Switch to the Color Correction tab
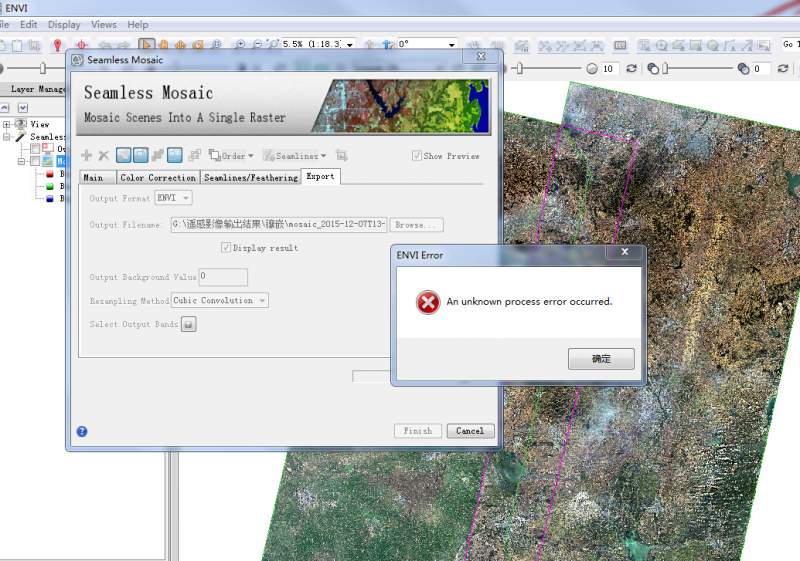 pos(158,177)
